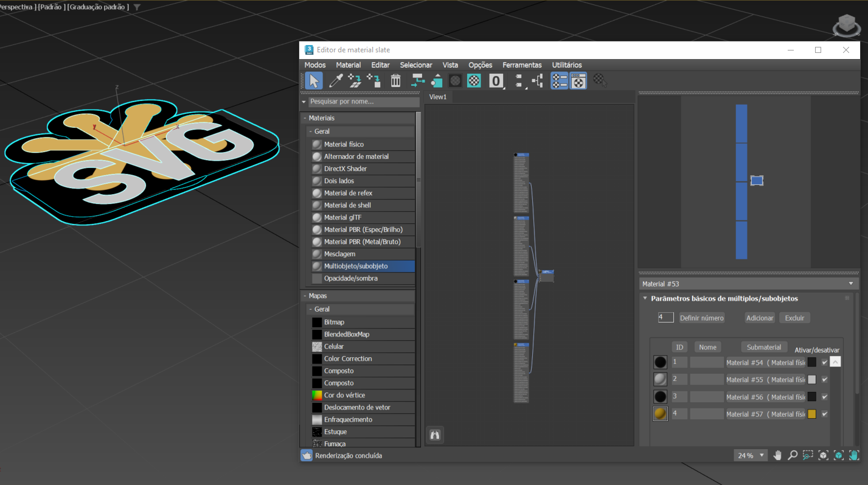Activate the Select tool arrow in the toolbar

click(x=313, y=80)
